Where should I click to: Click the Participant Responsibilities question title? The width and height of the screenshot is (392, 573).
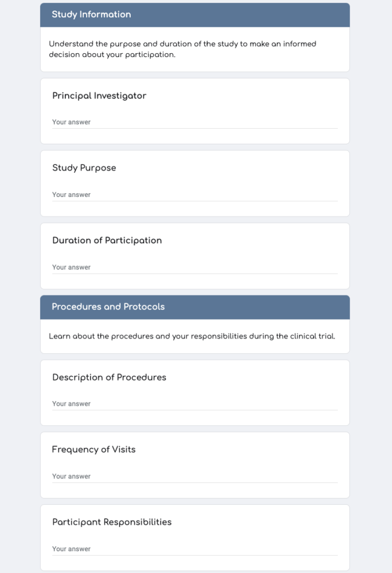(x=112, y=522)
